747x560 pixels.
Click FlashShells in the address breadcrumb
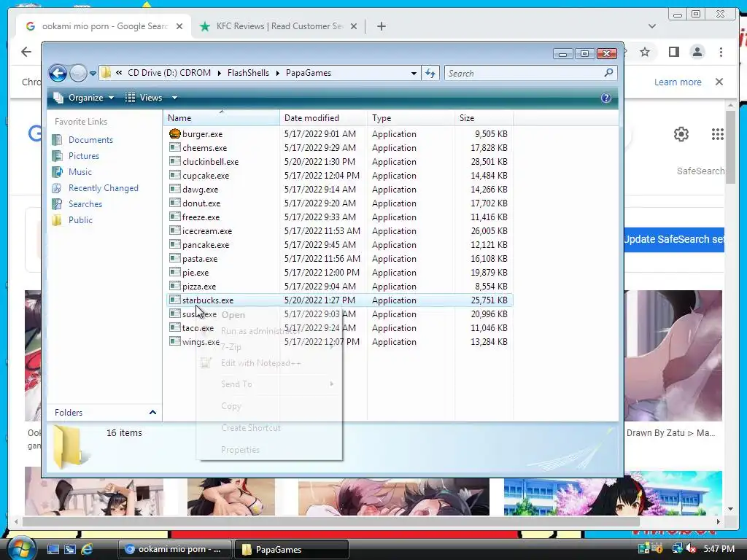pyautogui.click(x=248, y=73)
